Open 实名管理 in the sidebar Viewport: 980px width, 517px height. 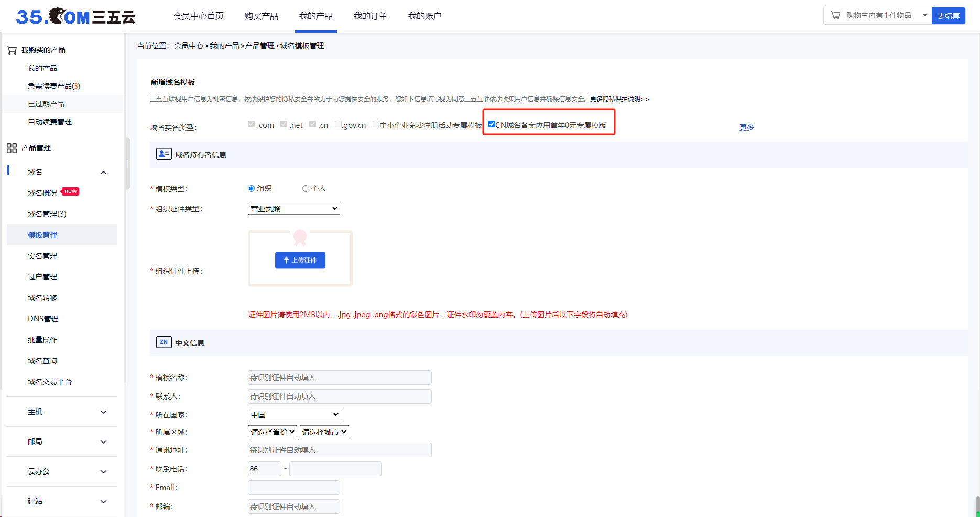(x=42, y=256)
